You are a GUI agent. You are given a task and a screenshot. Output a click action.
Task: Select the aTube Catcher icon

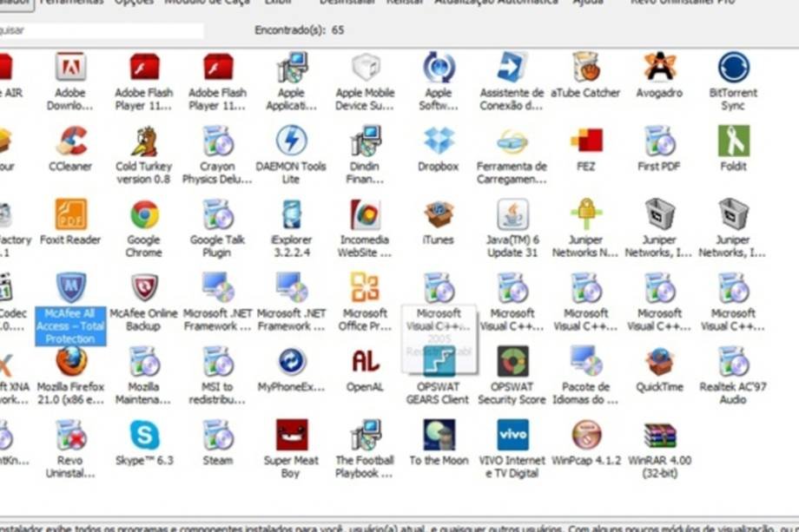click(585, 67)
